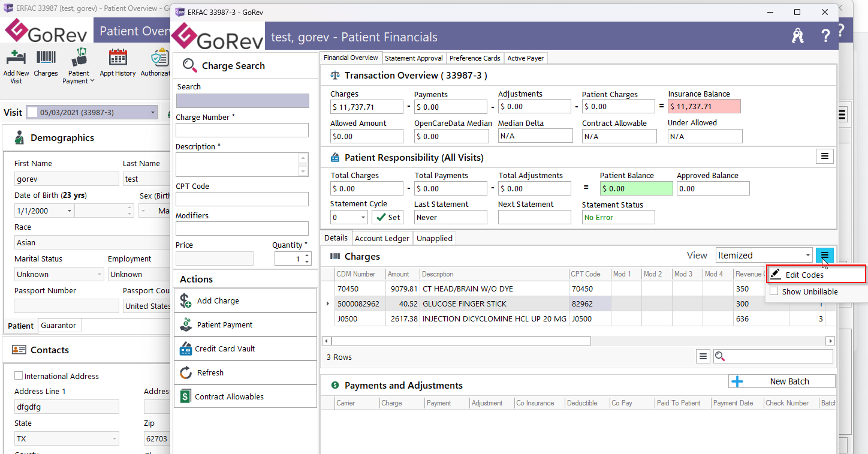
Task: Click Insurance Balance field $ 11,737.71
Action: 704,106
